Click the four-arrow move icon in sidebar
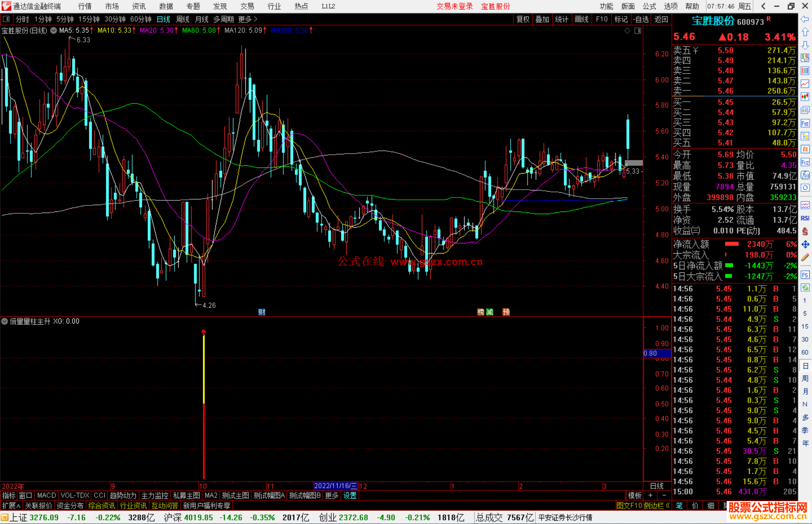The width and height of the screenshot is (812, 524). coord(805,245)
